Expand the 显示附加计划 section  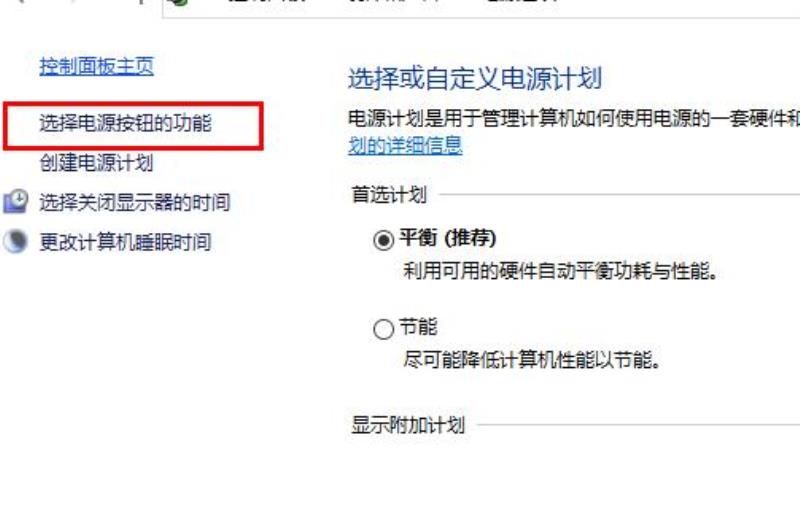408,425
